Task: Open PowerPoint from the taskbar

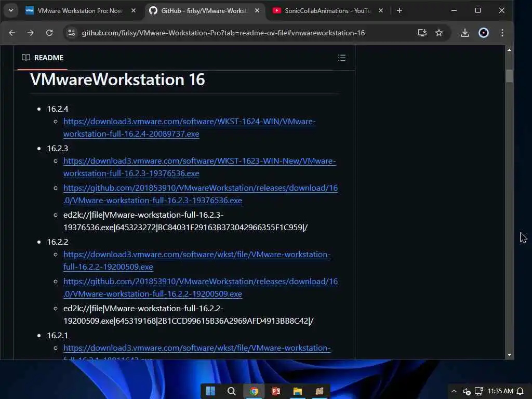Action: [x=276, y=391]
